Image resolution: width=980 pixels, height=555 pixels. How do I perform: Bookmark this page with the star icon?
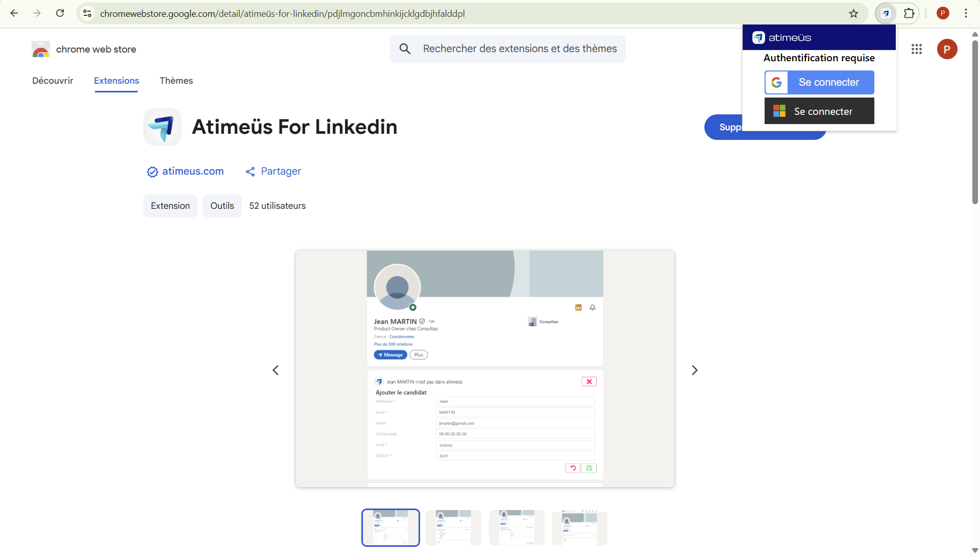pos(853,14)
